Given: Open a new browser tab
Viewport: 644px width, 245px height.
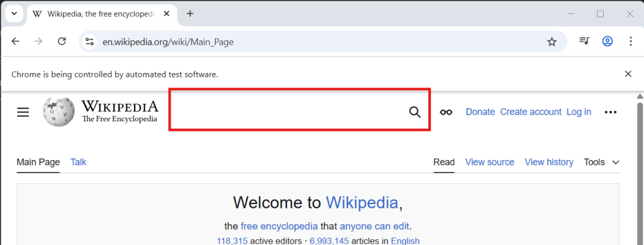Looking at the screenshot, I should (190, 14).
